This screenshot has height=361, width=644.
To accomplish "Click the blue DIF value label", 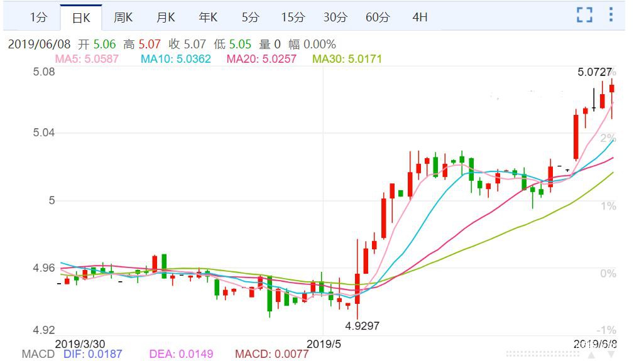I will [x=93, y=354].
